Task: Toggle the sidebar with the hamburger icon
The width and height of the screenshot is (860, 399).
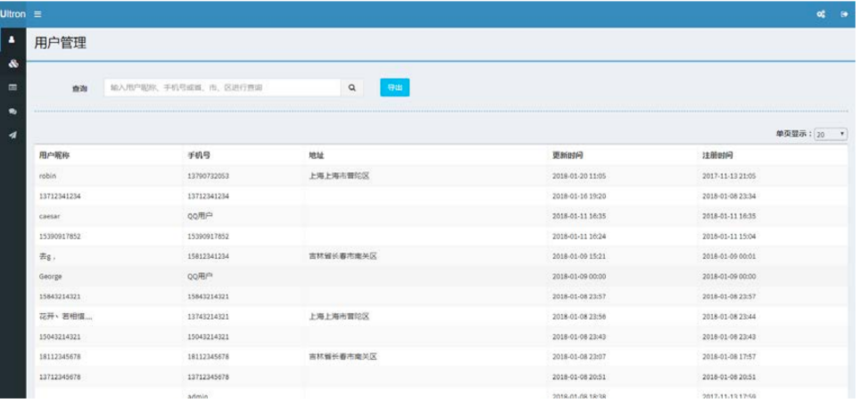Action: (x=37, y=14)
